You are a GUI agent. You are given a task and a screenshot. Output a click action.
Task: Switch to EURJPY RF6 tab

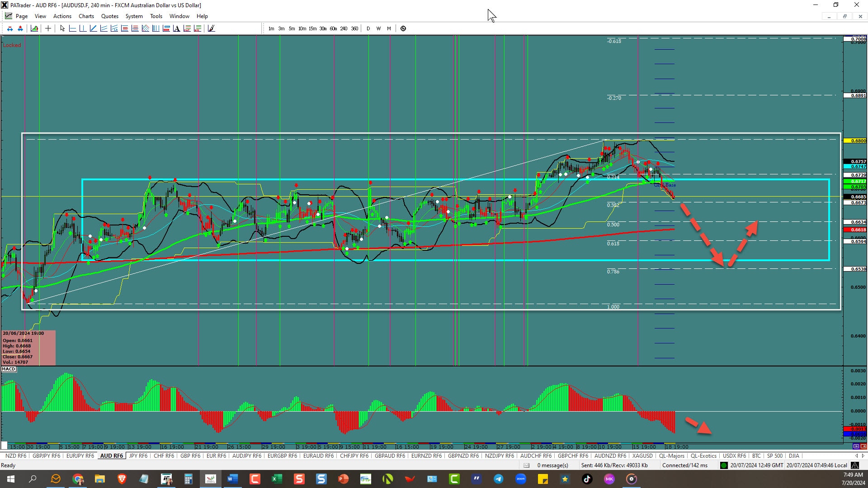(80, 456)
